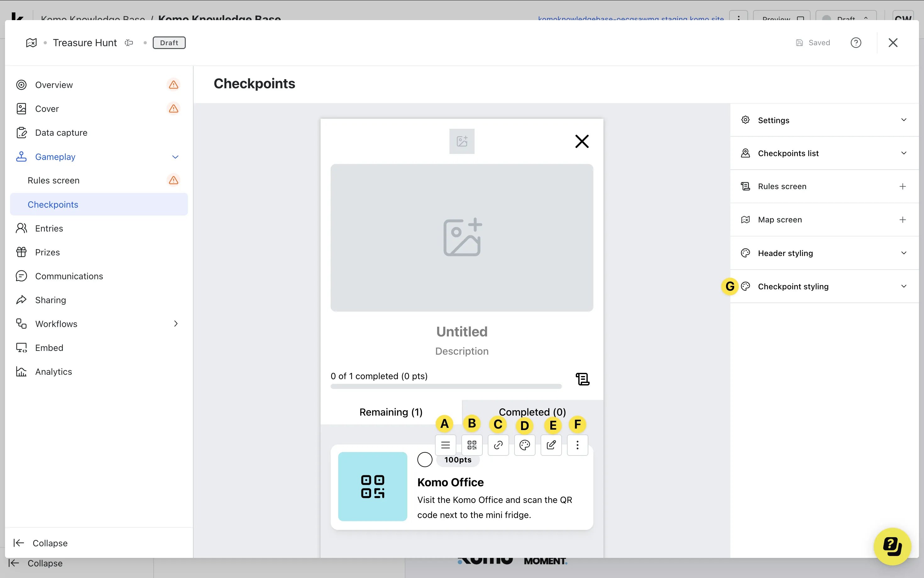Open the three-dot menu for Komo Office checkpoint
924x578 pixels.
(x=578, y=445)
